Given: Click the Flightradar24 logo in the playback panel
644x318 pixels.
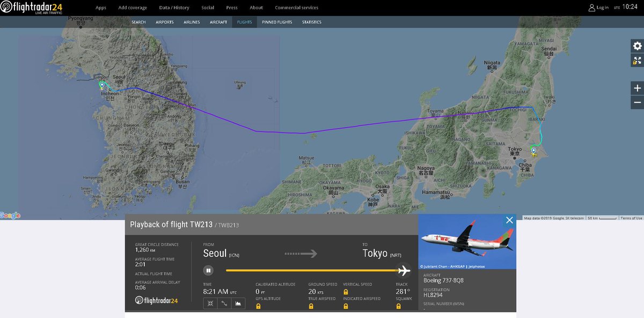Looking at the screenshot, I should coord(156,301).
